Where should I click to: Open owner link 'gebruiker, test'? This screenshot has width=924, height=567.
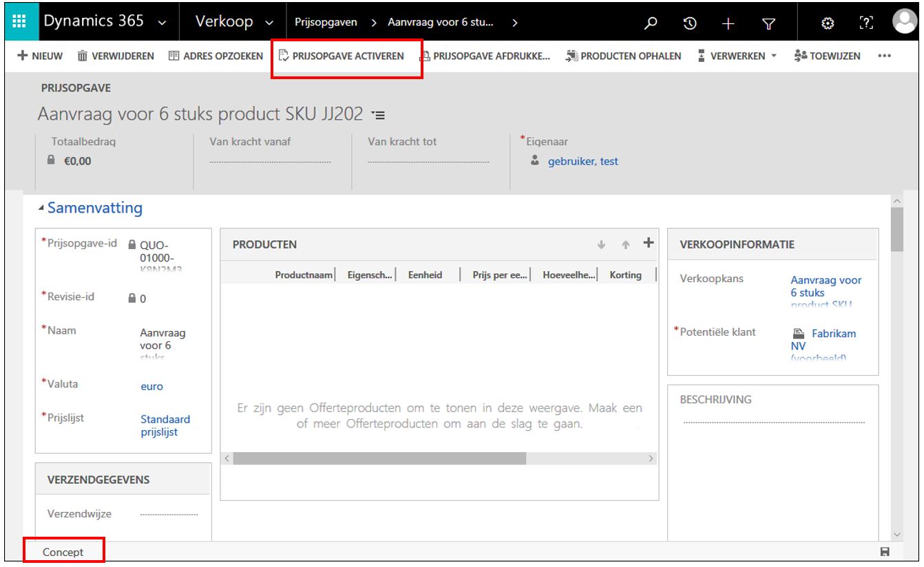[583, 162]
